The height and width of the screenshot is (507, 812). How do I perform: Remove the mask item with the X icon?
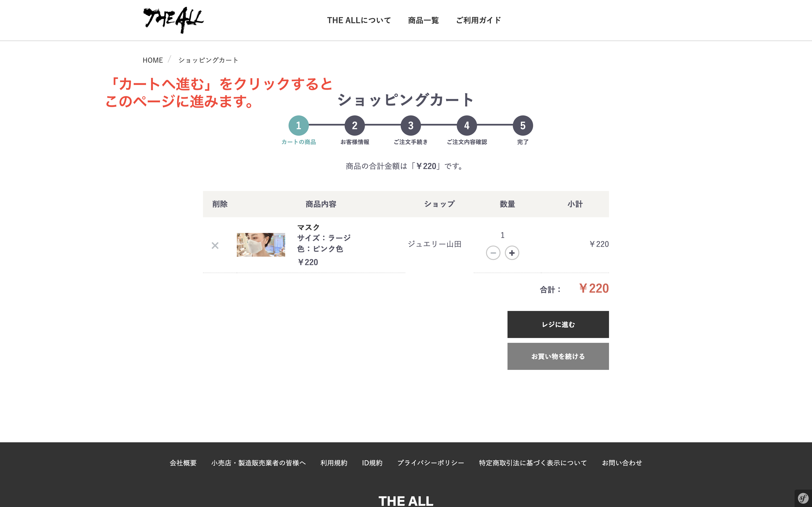point(215,246)
